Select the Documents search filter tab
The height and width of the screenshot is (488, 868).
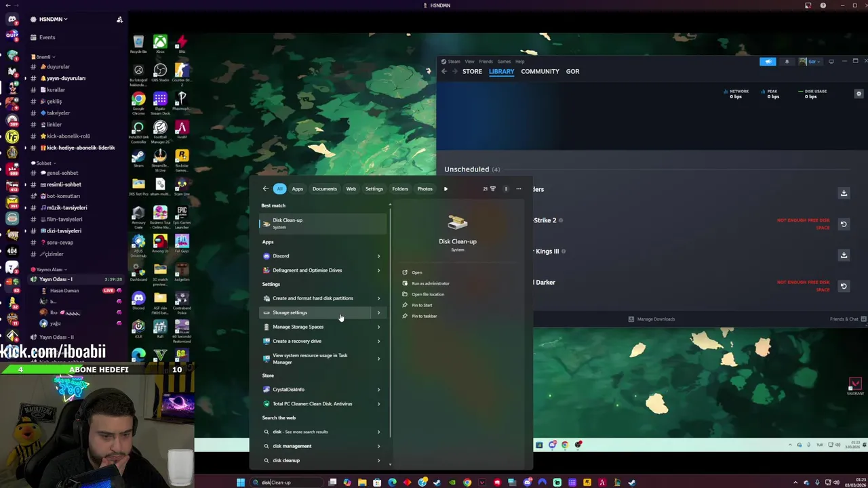[324, 188]
